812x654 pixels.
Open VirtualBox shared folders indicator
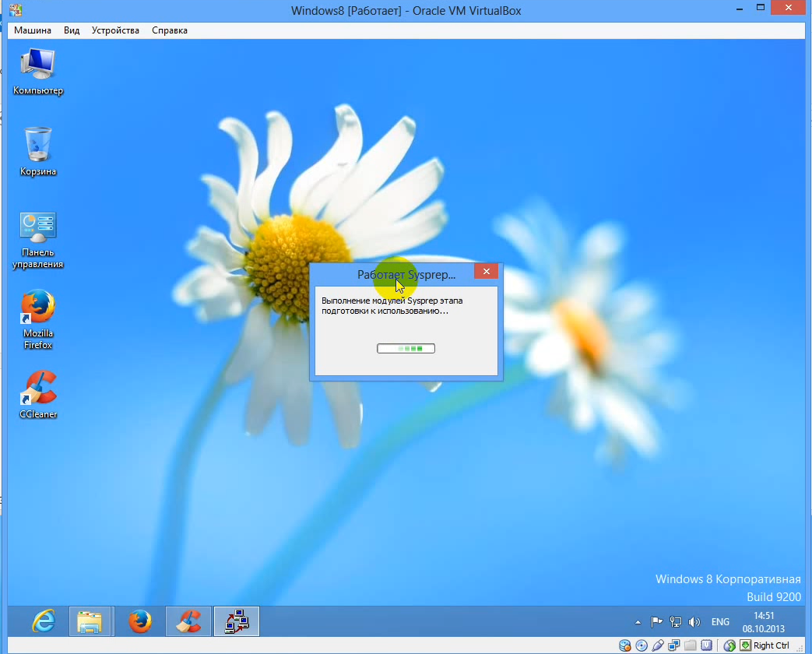click(690, 645)
